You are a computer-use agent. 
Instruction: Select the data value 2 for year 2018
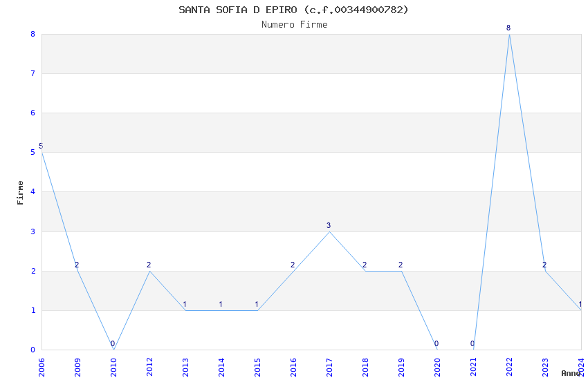(365, 265)
